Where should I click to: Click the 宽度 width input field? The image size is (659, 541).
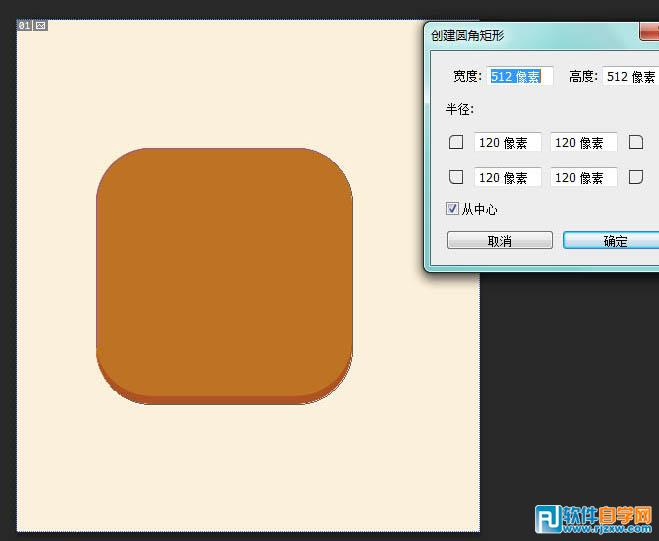(519, 76)
